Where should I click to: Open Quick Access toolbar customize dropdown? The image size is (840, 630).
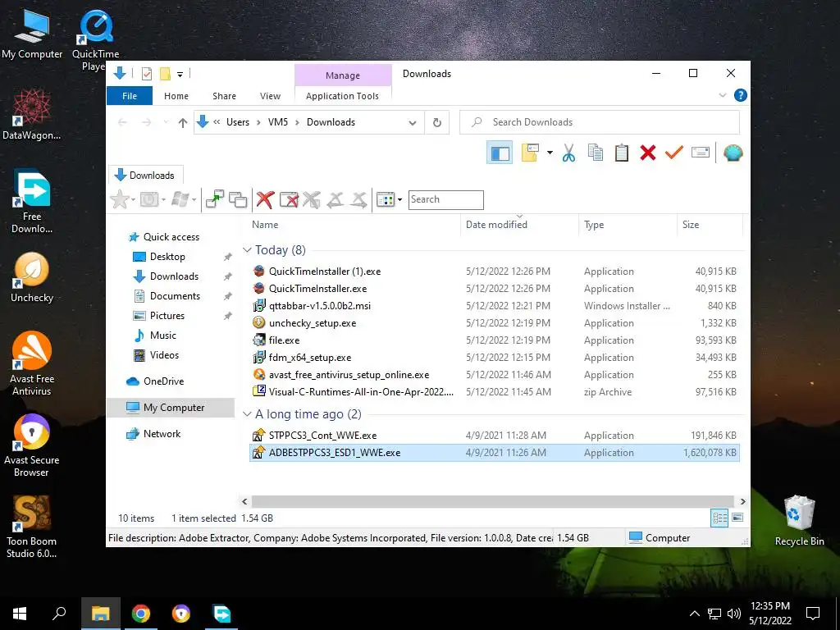coord(180,74)
